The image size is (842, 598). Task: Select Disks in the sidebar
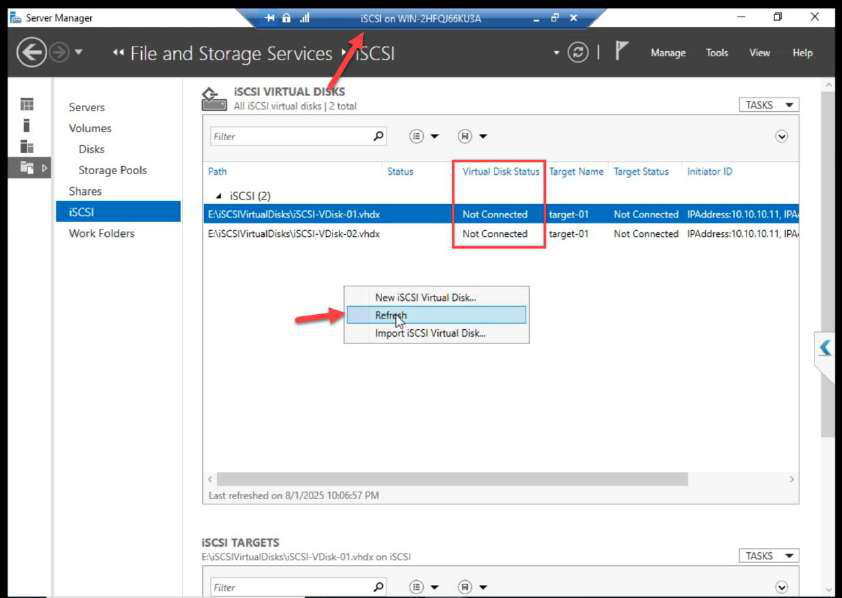click(x=91, y=149)
